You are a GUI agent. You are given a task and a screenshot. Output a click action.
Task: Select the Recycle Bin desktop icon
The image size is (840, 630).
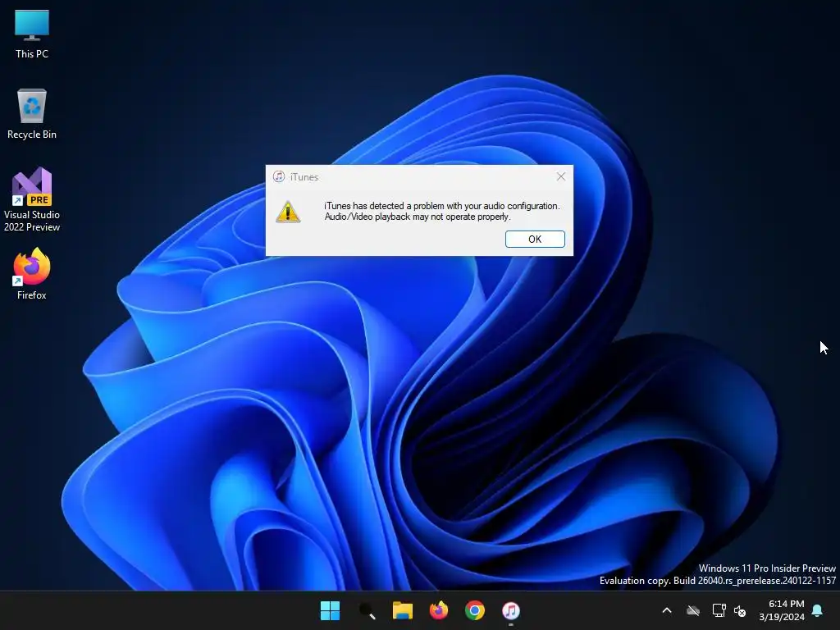click(x=32, y=114)
